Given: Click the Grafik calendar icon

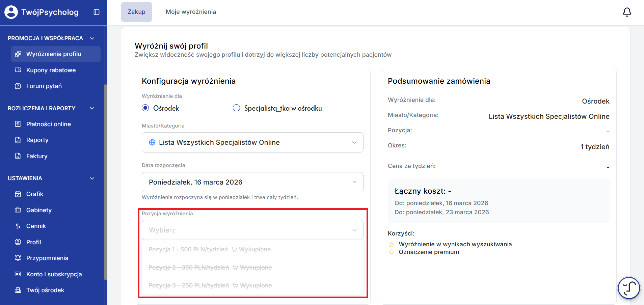Looking at the screenshot, I should (x=18, y=194).
